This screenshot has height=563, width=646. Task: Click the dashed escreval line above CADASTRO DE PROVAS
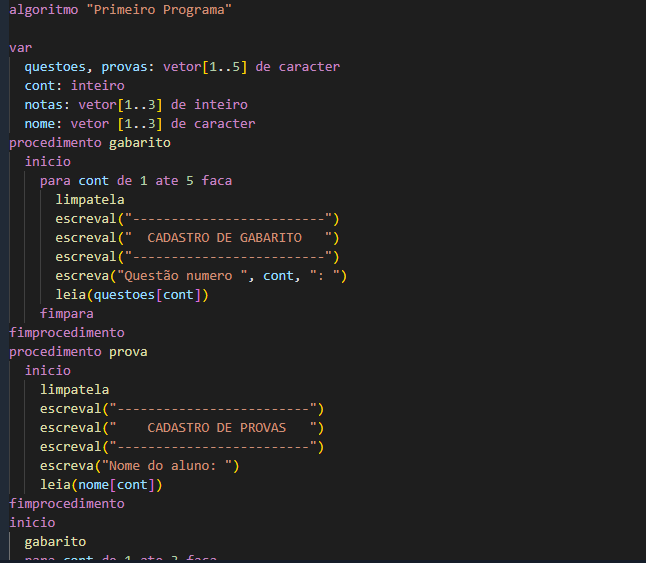pos(182,409)
